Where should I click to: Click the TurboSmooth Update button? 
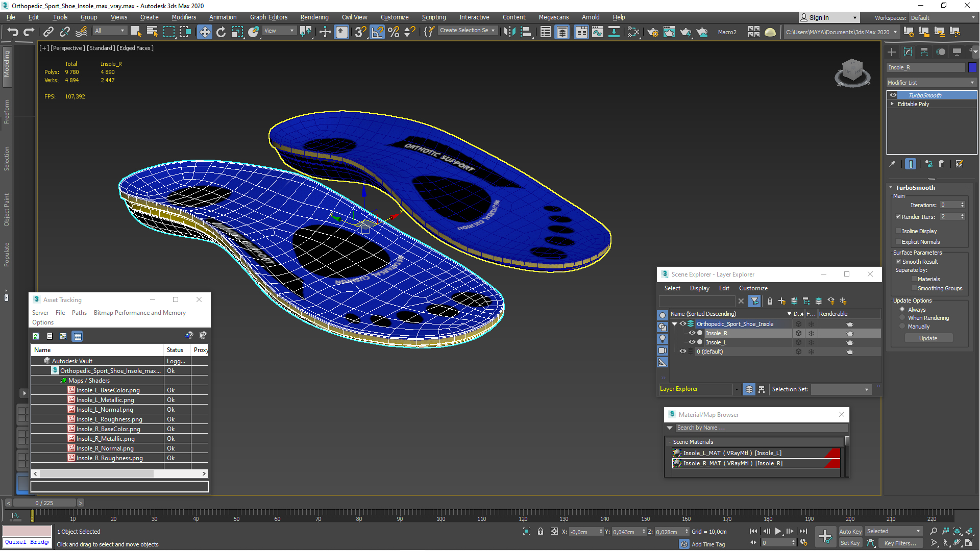click(928, 338)
